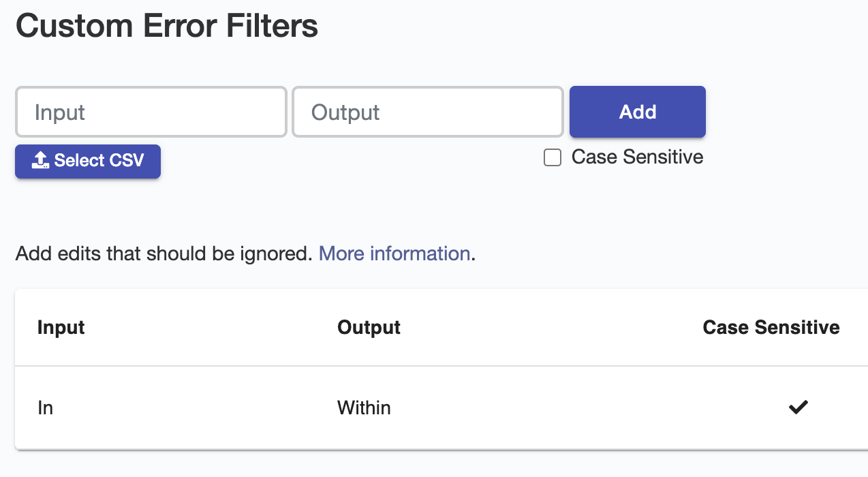868x477 pixels.
Task: Click the Add button
Action: click(x=637, y=112)
